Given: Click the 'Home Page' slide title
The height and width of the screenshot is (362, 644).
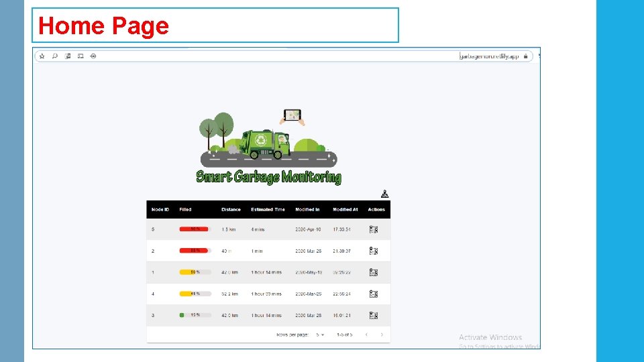Looking at the screenshot, I should 103,25.
